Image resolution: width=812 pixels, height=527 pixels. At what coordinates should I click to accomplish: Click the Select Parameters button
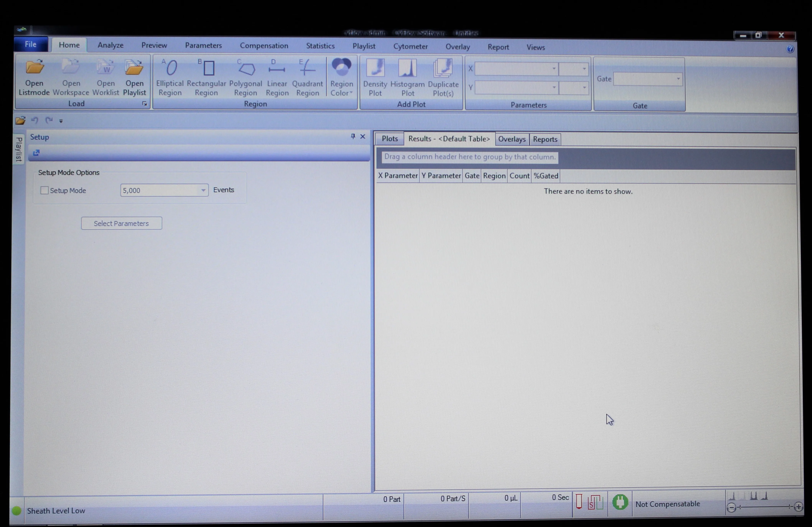click(x=121, y=223)
